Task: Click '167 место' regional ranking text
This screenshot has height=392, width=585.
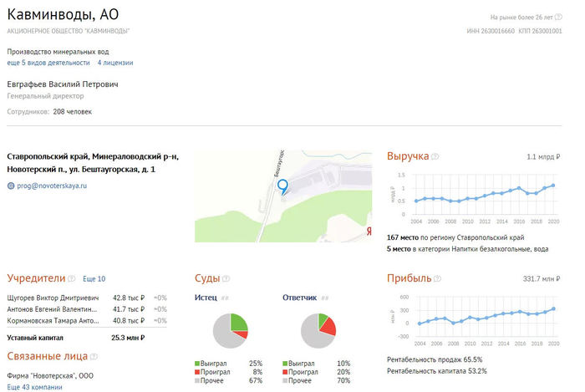Action: (x=403, y=237)
